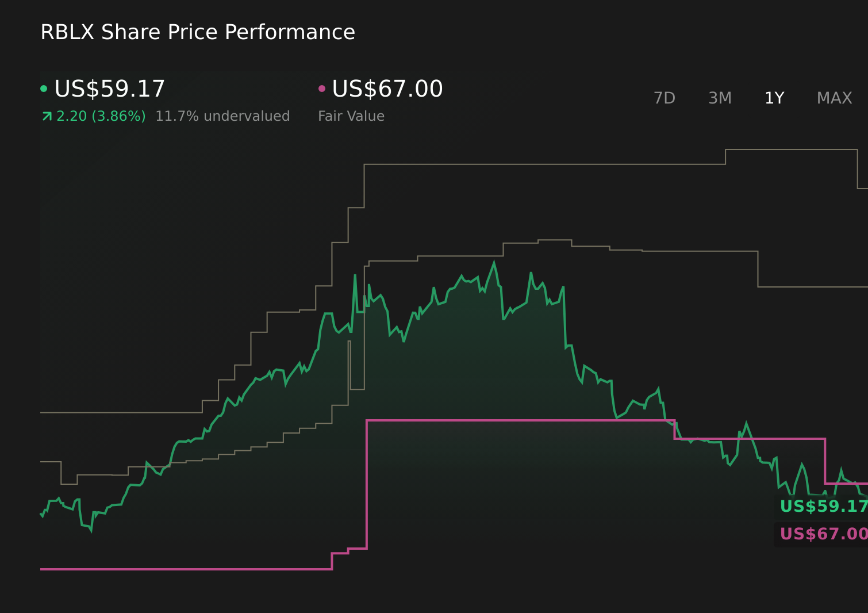Click the US$59.17 current price label
This screenshot has height=613, width=868.
click(x=109, y=88)
